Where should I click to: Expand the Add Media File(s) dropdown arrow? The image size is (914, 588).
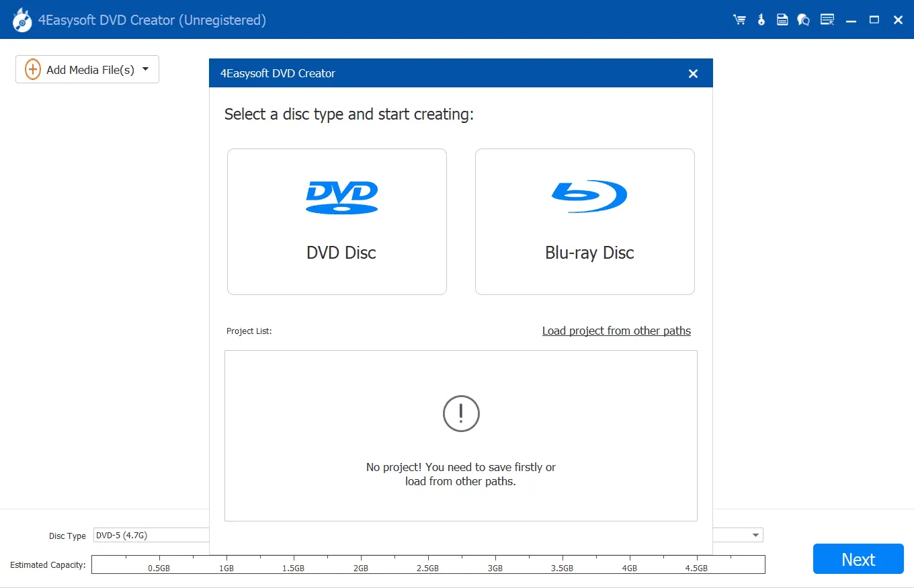tap(146, 69)
